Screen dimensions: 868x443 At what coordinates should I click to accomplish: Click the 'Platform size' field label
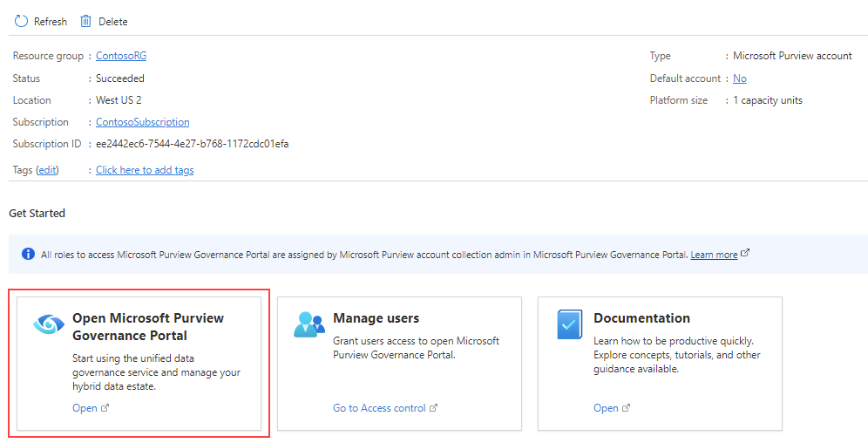(679, 100)
